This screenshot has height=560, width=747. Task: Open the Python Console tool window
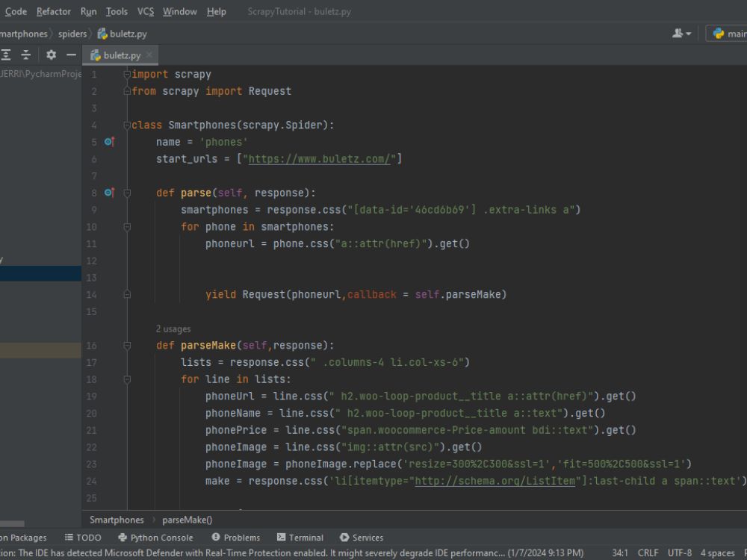[x=156, y=538]
